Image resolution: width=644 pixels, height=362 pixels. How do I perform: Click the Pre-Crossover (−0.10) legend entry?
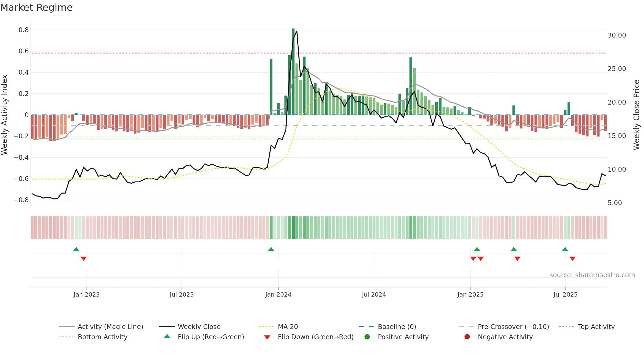point(504,327)
